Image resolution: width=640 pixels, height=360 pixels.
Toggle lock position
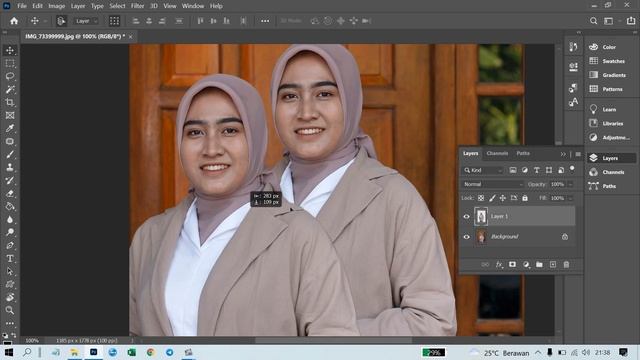point(503,198)
